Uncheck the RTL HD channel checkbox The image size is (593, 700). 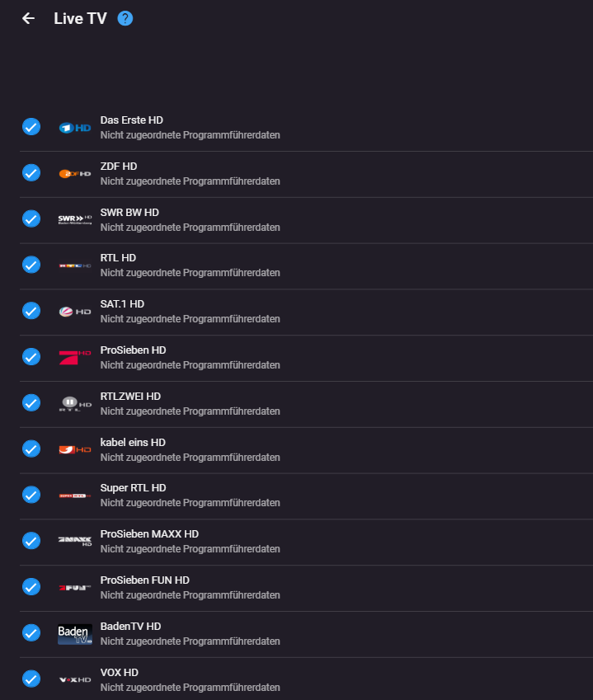31,265
